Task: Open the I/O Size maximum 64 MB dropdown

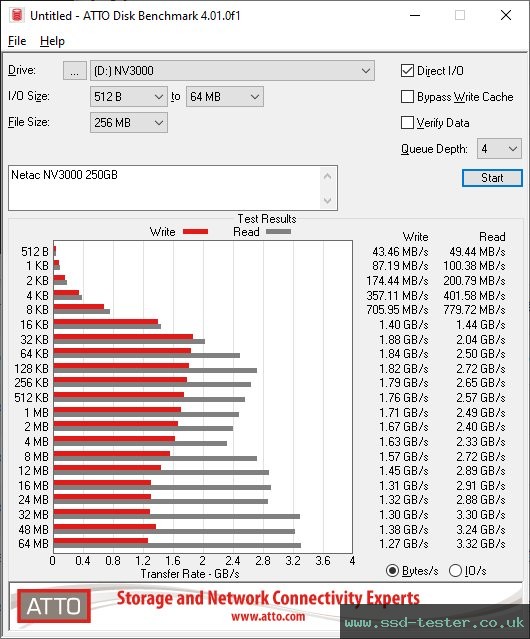Action: (225, 97)
